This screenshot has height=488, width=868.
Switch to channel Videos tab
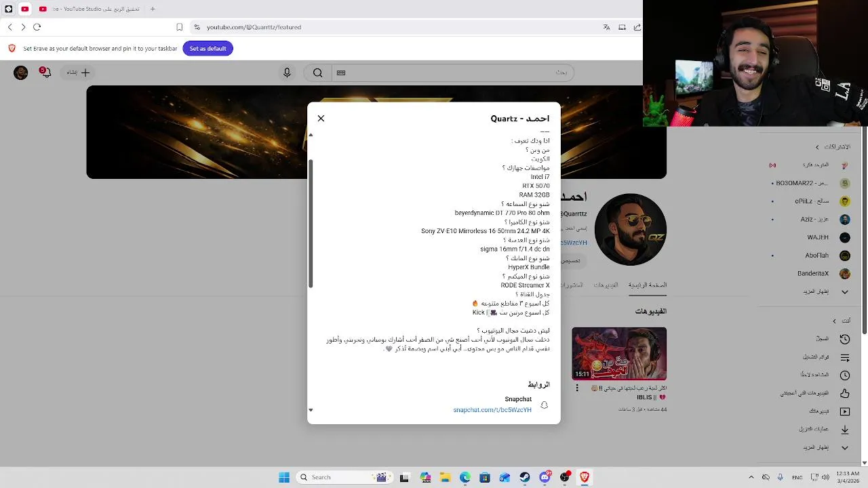point(606,285)
